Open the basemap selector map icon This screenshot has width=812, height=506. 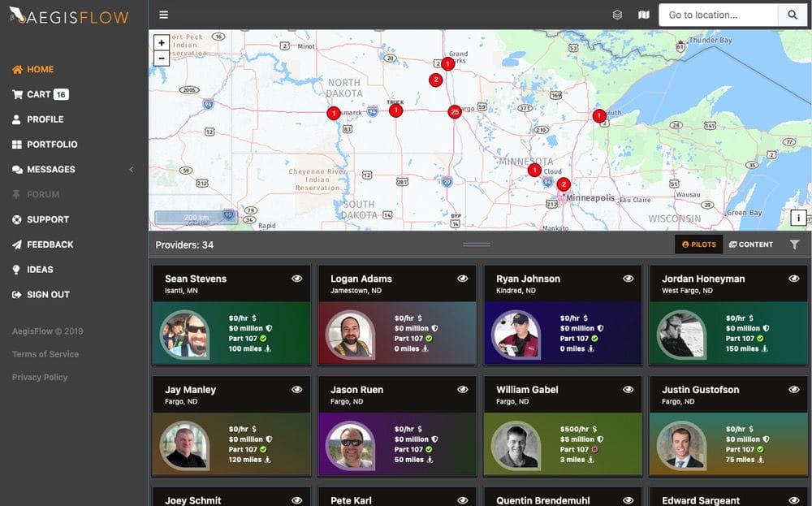click(x=643, y=14)
